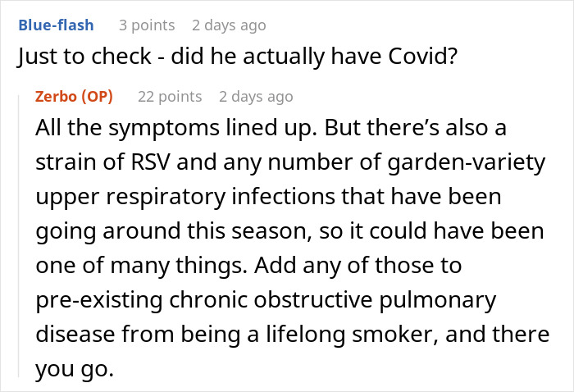Click the timestamp on Zerbo's reply
The width and height of the screenshot is (574, 392).
click(x=255, y=96)
